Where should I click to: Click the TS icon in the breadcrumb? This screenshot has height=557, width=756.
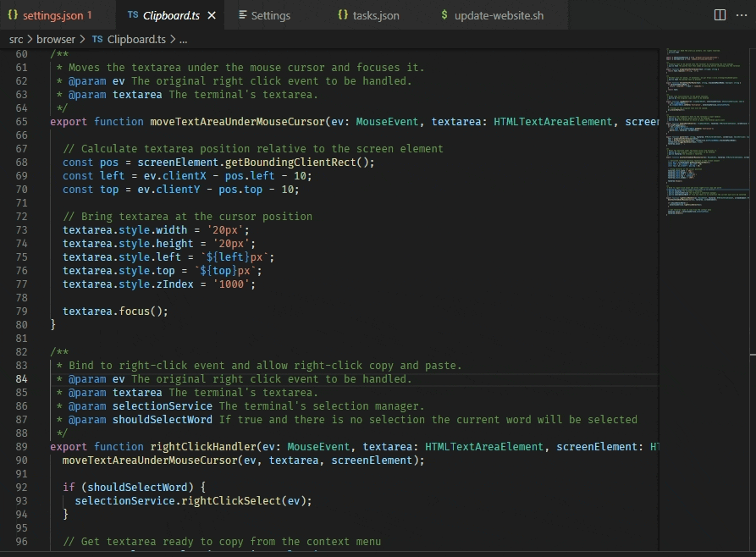coord(97,40)
